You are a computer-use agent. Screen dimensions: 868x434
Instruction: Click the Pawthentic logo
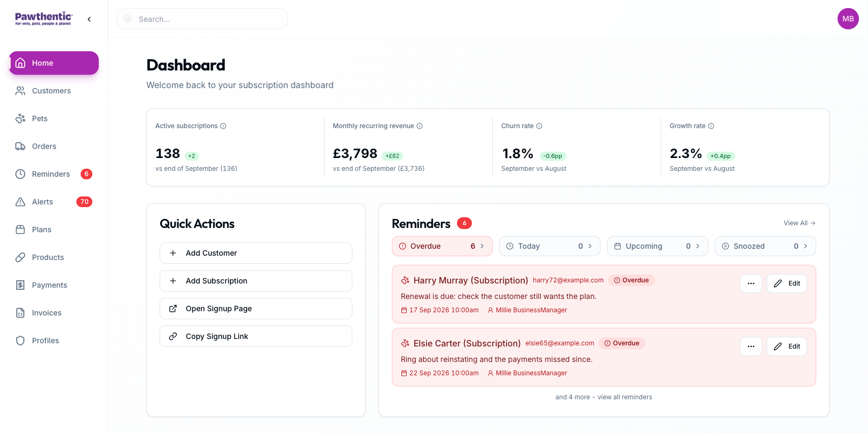click(x=44, y=19)
